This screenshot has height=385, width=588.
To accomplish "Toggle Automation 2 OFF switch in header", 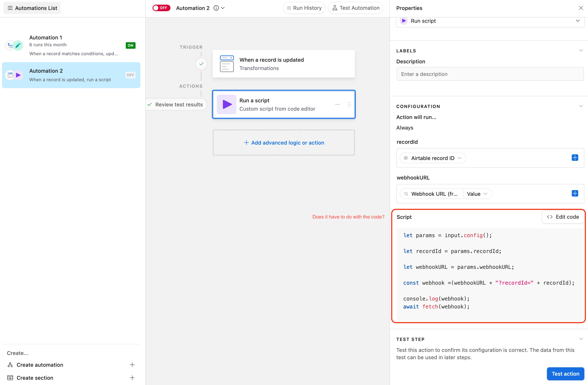I will point(161,8).
